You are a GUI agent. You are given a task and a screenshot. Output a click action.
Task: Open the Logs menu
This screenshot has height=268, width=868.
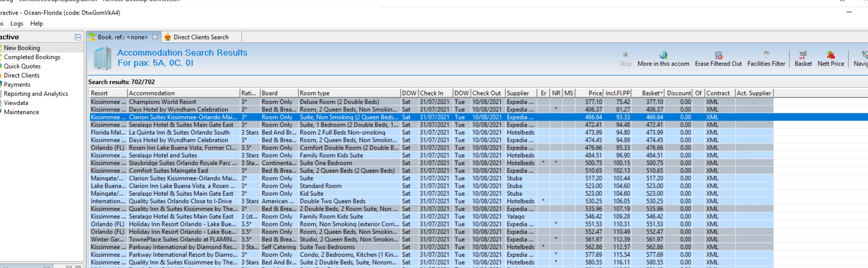tap(17, 23)
